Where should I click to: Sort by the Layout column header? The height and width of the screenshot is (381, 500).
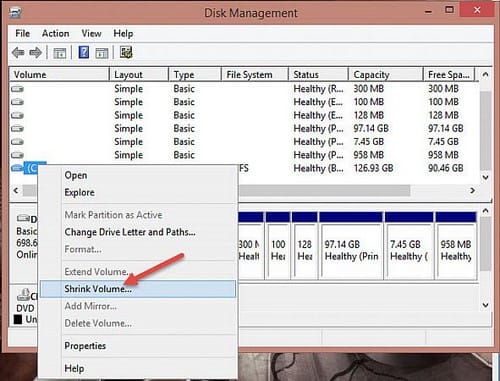click(139, 75)
